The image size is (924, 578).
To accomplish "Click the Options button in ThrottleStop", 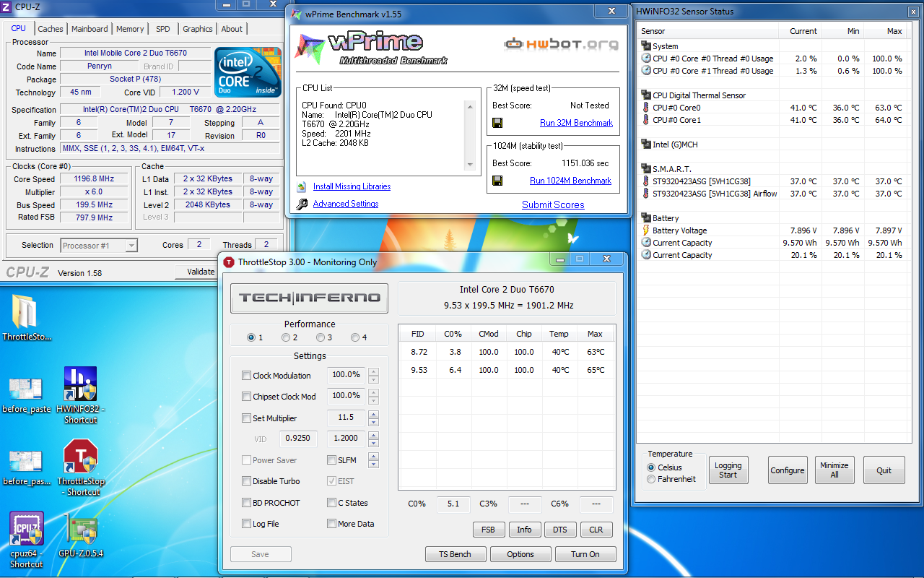I will pyautogui.click(x=520, y=554).
